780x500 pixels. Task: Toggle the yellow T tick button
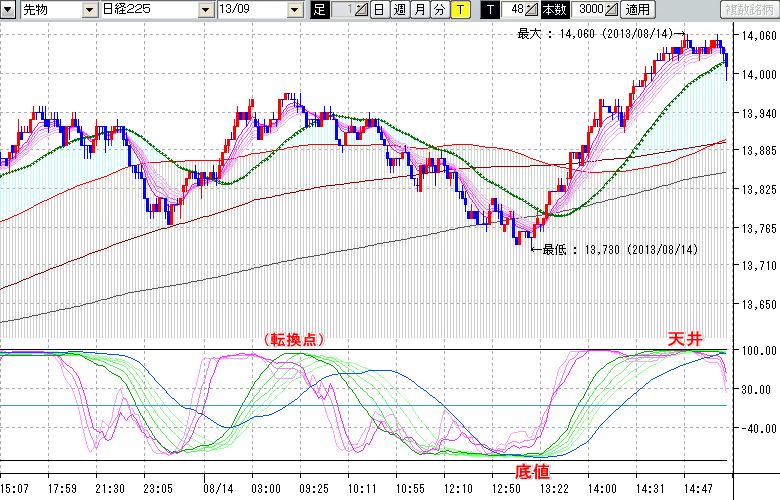(459, 10)
